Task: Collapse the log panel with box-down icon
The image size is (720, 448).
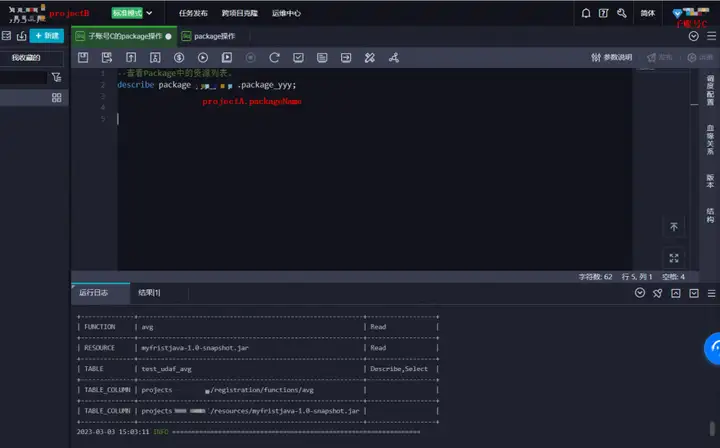Action: (x=694, y=293)
